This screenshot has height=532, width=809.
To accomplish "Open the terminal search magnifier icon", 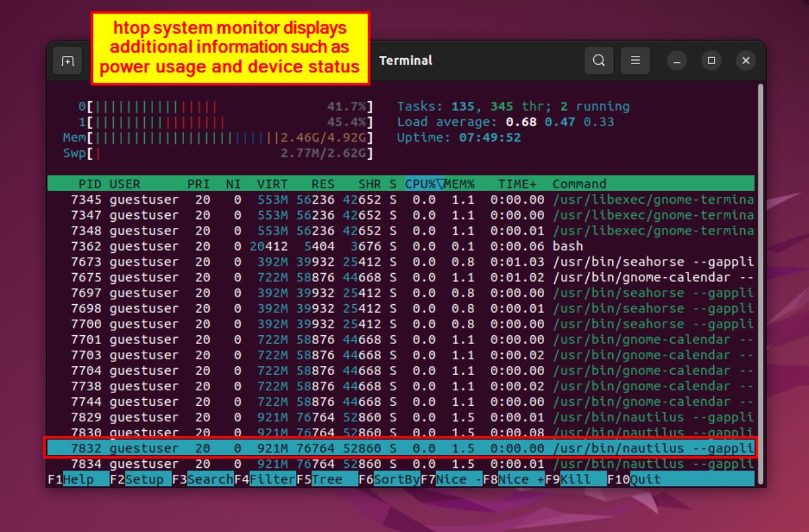I will point(599,61).
